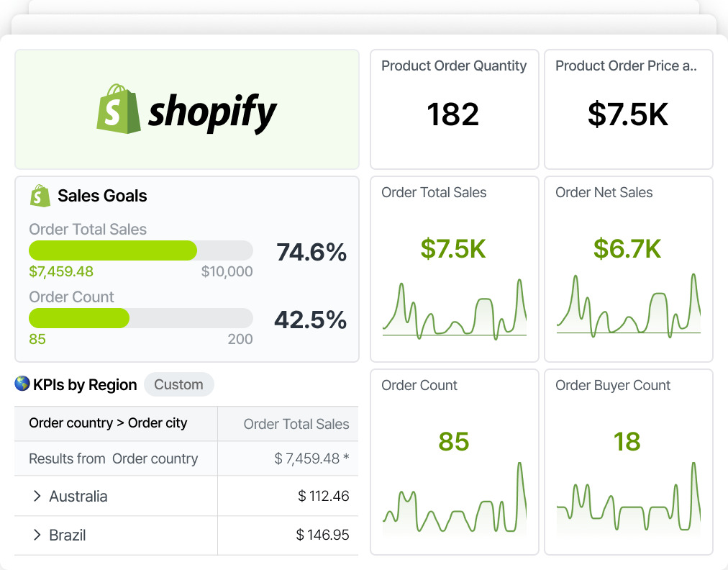The height and width of the screenshot is (570, 728).
Task: Click the Sales Goals title
Action: [x=102, y=196]
